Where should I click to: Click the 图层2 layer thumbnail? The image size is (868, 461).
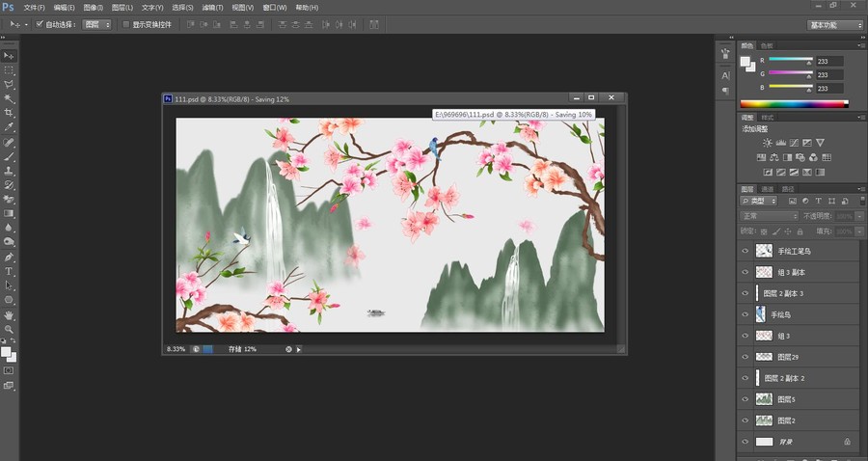tap(764, 420)
